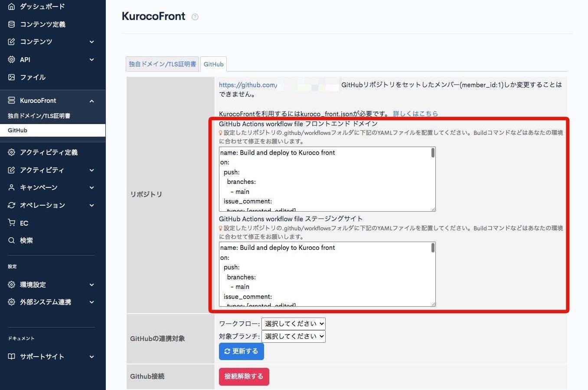
Task: Click the アクティビティ pencil icon
Action: coord(12,170)
